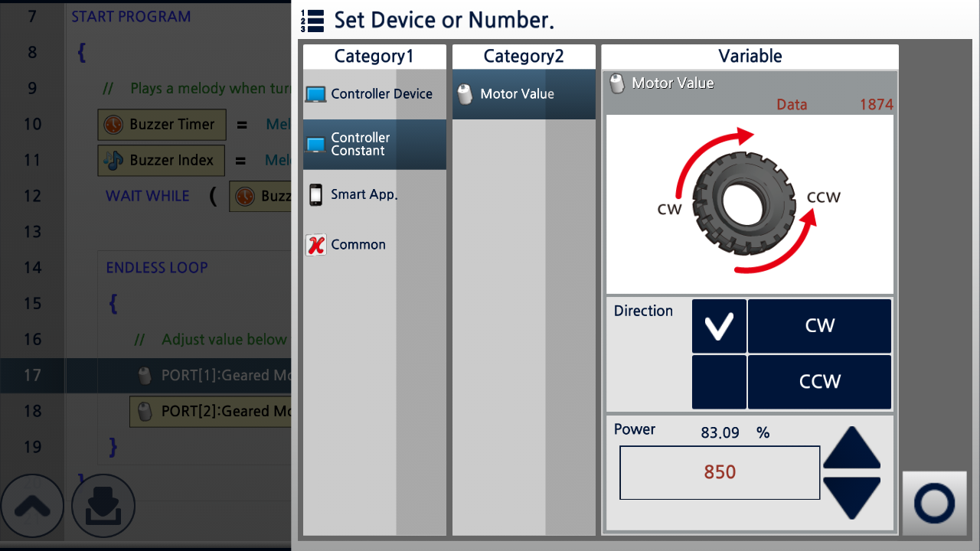
Task: Click the Motor Value motor icon in Category2
Action: click(x=465, y=94)
